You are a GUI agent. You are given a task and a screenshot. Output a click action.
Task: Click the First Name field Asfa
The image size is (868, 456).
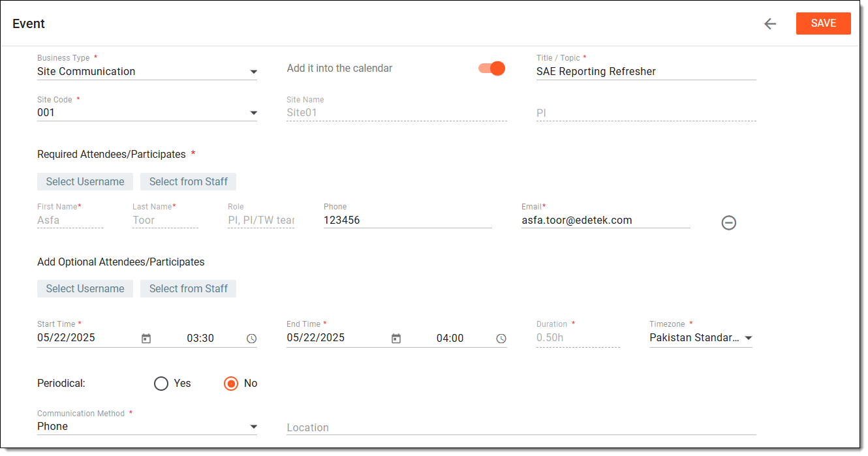click(x=70, y=220)
